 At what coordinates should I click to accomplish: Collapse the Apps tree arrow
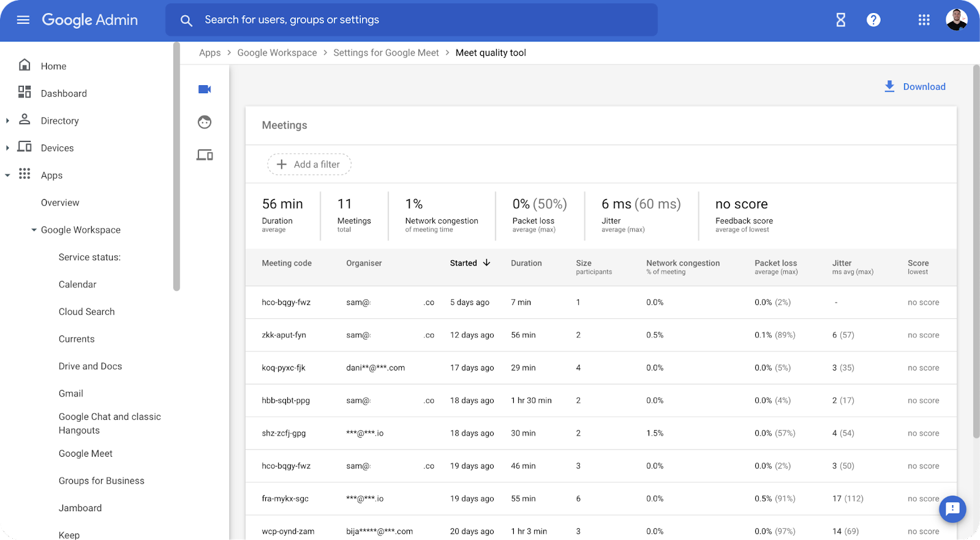(7, 175)
